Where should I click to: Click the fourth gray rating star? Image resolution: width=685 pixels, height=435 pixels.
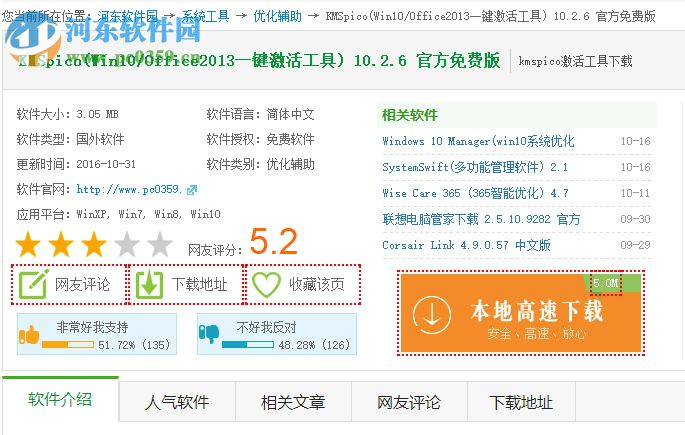(x=127, y=244)
